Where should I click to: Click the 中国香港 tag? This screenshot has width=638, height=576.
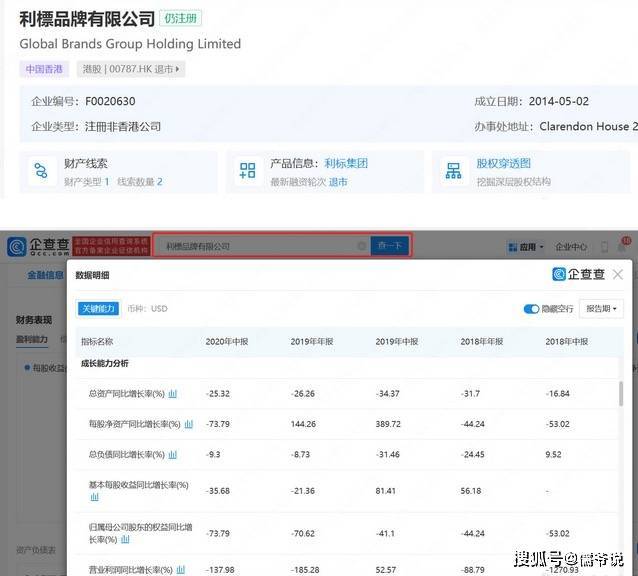pos(44,69)
